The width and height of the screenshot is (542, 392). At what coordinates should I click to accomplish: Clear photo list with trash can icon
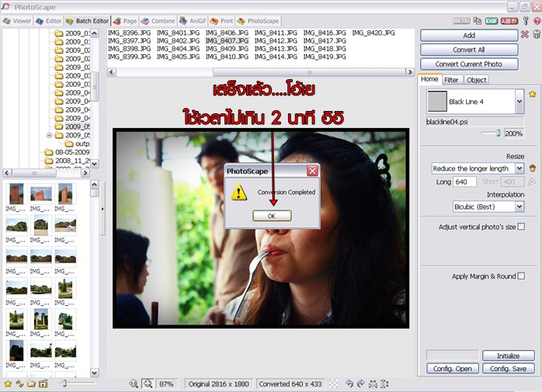(x=537, y=34)
